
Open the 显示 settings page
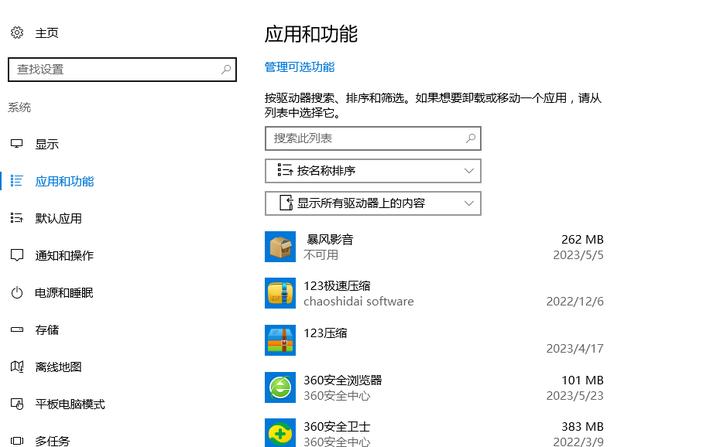pyautogui.click(x=47, y=144)
